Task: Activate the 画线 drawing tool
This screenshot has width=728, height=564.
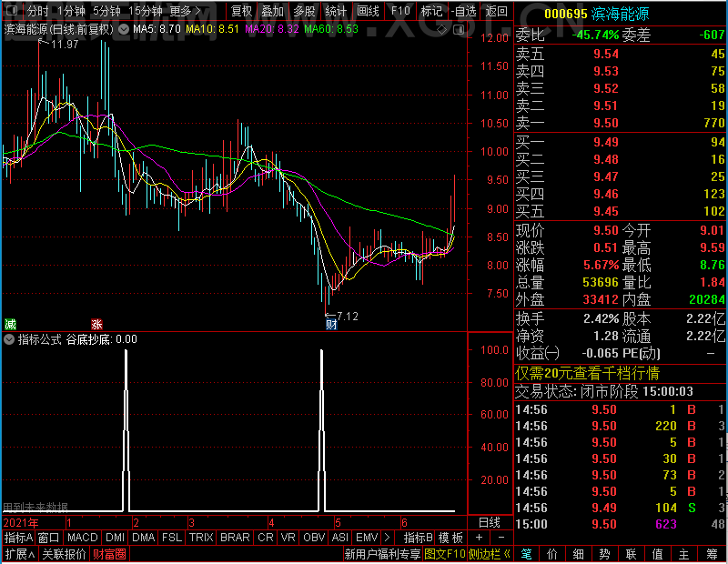Action: click(368, 11)
